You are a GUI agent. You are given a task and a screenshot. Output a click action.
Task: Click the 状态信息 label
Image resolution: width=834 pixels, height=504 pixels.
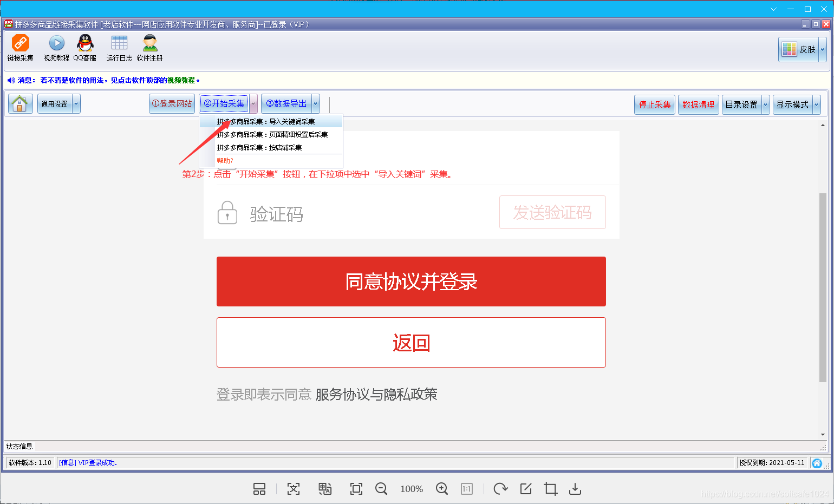click(19, 447)
